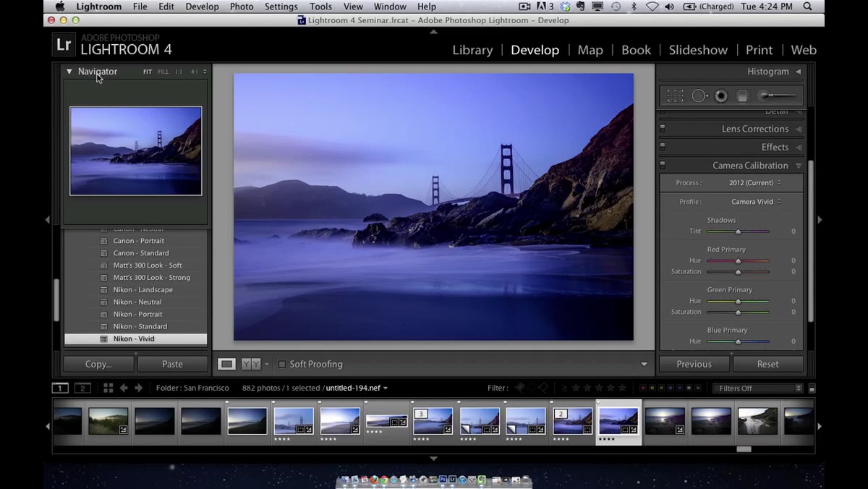The height and width of the screenshot is (489, 868).
Task: Open Spotlight search in menu bar
Action: pos(807,7)
